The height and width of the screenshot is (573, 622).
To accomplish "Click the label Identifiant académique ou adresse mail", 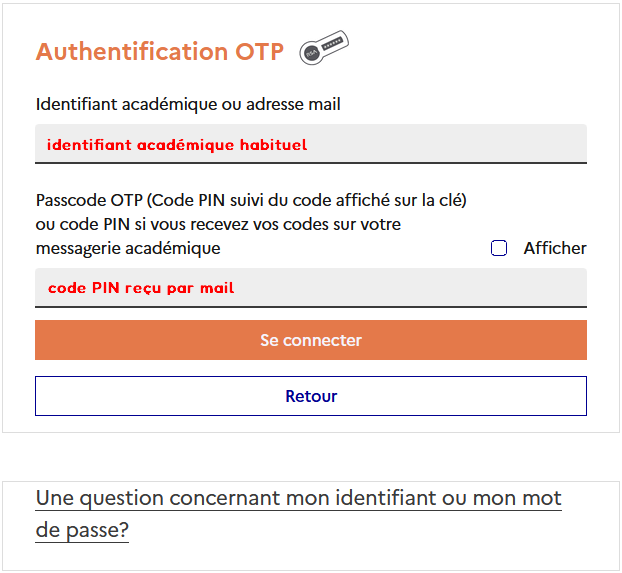I will 188,104.
